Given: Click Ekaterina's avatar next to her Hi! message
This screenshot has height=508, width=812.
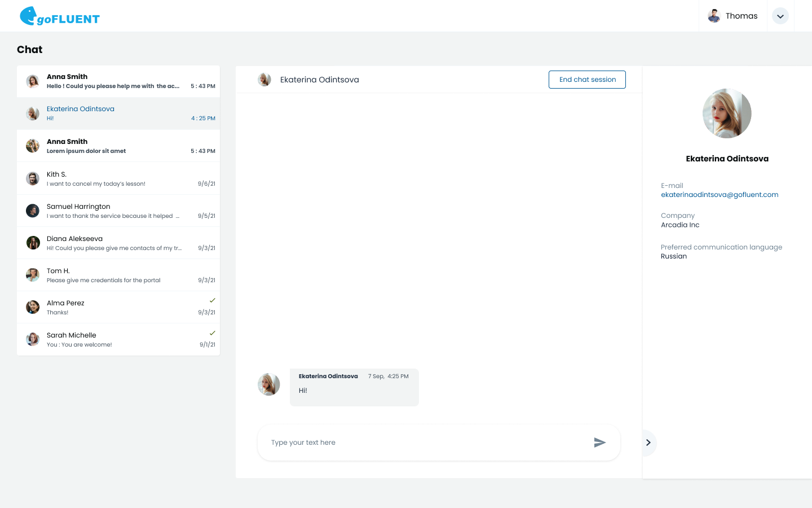Looking at the screenshot, I should 268,384.
